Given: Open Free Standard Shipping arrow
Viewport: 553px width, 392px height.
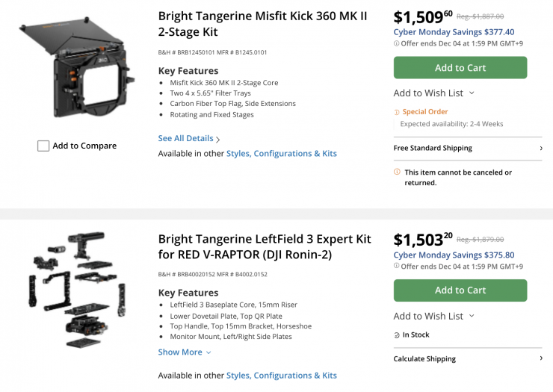Looking at the screenshot, I should coord(540,148).
